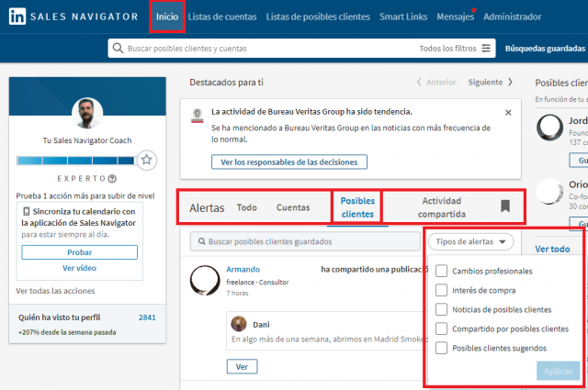Check the Cambios profesionales box

click(x=441, y=271)
